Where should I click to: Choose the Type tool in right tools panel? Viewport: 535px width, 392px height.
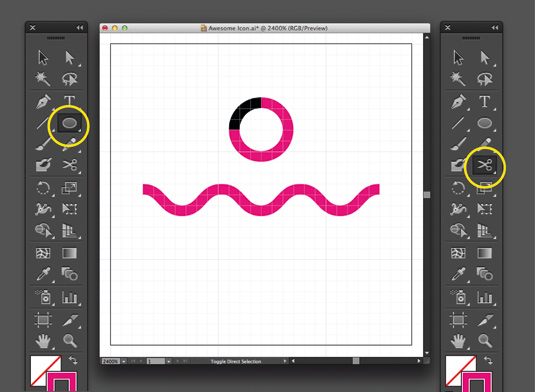[x=485, y=102]
